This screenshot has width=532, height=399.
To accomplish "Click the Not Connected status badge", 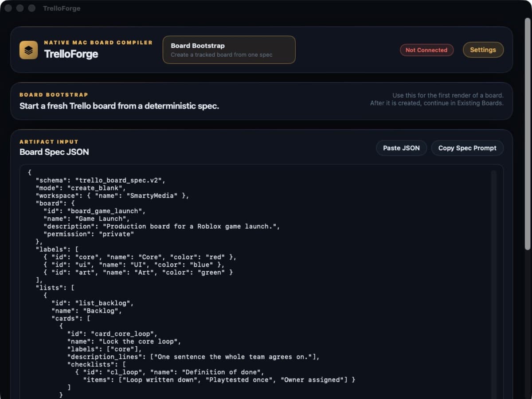I will click(426, 50).
